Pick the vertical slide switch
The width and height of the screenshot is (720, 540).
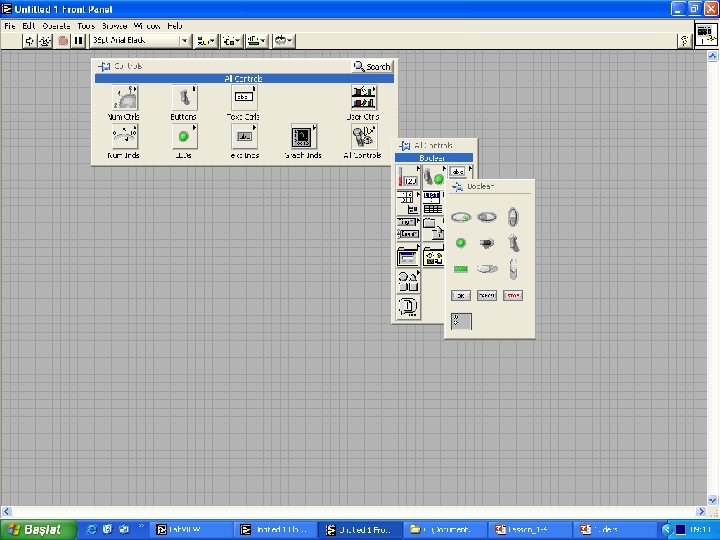click(513, 269)
